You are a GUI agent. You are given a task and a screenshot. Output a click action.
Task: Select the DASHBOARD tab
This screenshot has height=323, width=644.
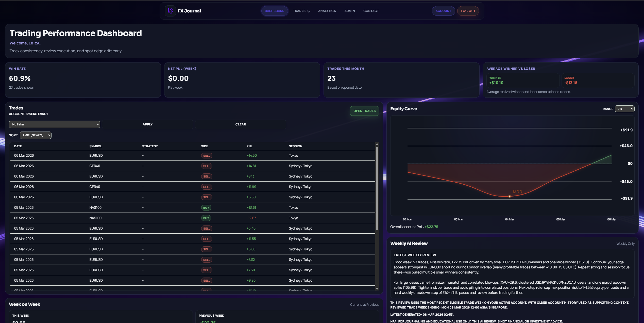click(274, 11)
